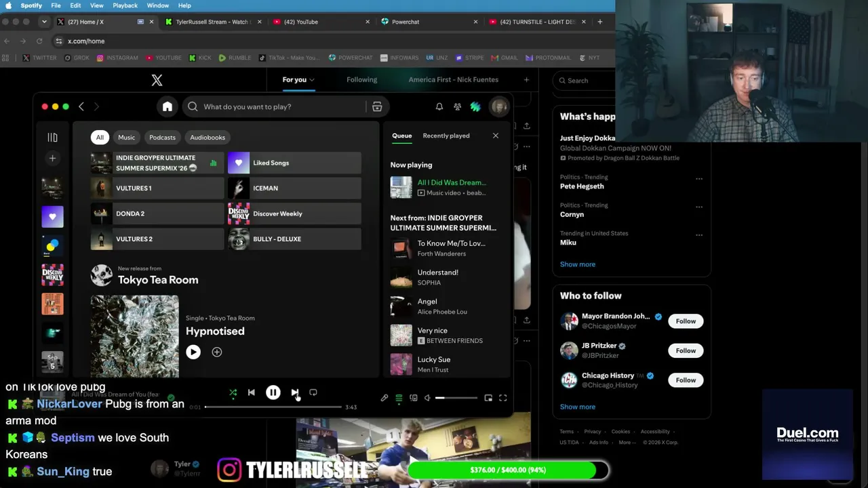Open the VULTURES 1 album tile
The height and width of the screenshot is (488, 868).
[x=157, y=188]
